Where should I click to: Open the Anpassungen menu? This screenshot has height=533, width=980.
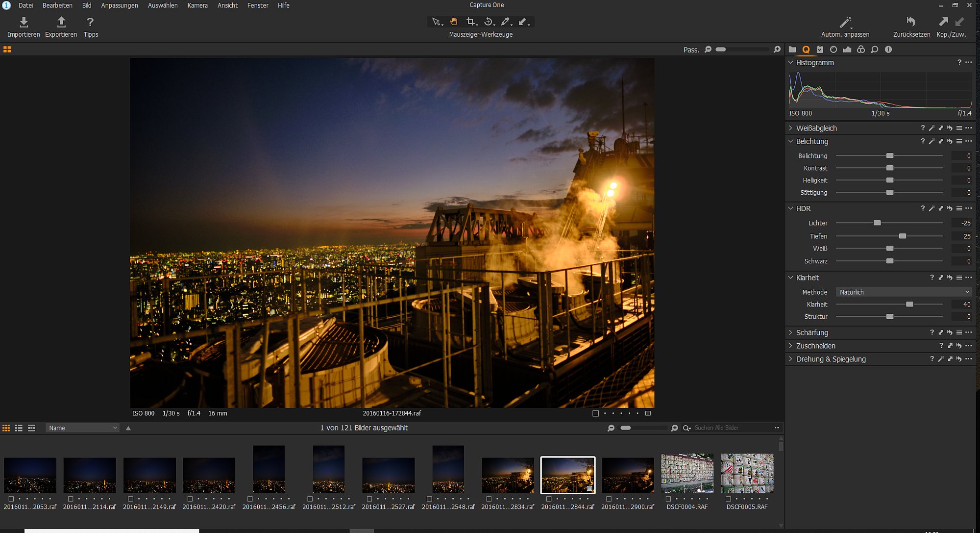[x=120, y=5]
